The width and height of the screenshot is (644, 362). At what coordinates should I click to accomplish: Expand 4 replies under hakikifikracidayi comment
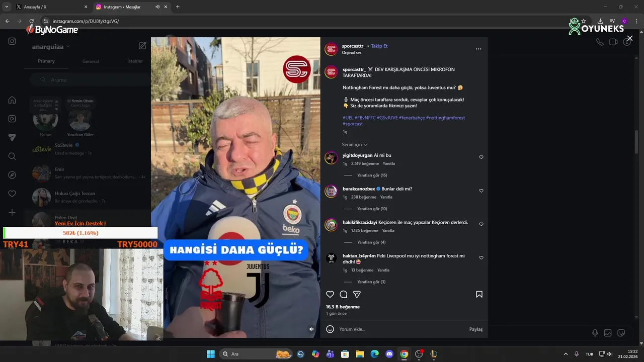tap(371, 242)
